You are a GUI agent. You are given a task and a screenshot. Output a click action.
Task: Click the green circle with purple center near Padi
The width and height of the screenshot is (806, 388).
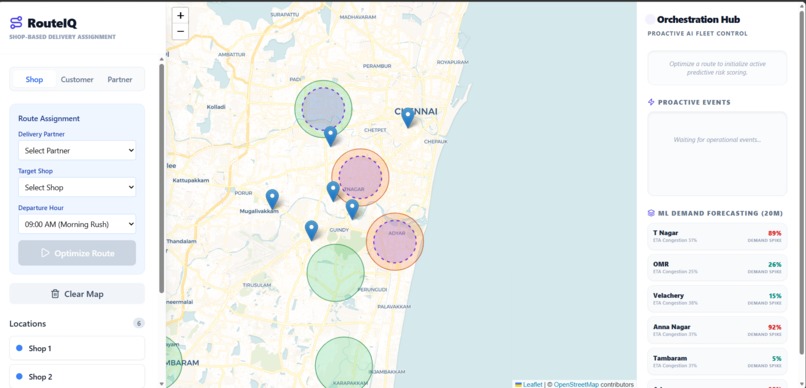323,108
